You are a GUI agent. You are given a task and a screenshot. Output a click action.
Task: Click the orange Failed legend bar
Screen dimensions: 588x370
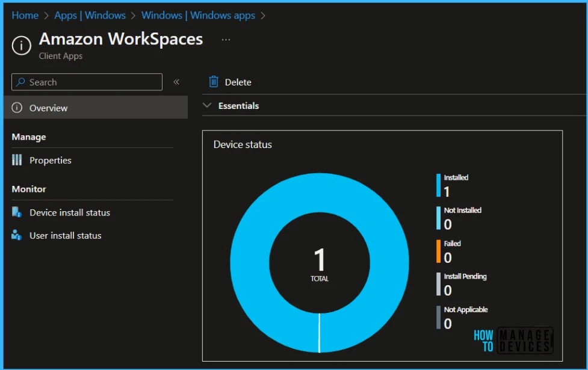pyautogui.click(x=438, y=251)
